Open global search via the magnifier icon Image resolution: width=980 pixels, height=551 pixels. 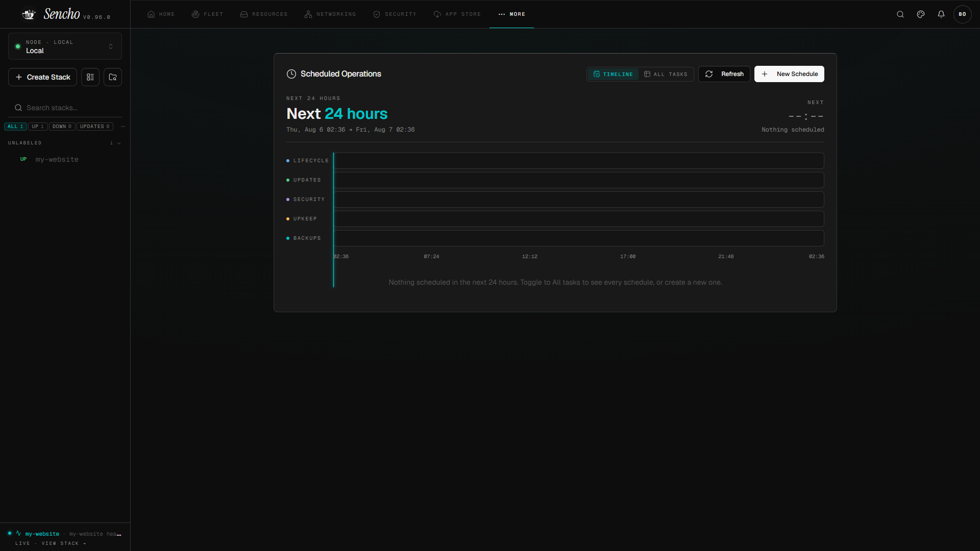pos(900,14)
